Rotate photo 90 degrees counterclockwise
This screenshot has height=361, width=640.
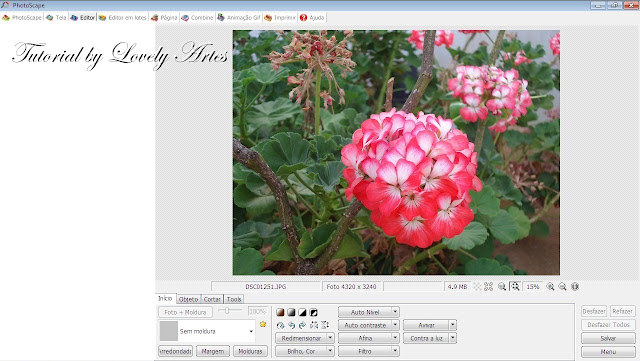pos(291,325)
